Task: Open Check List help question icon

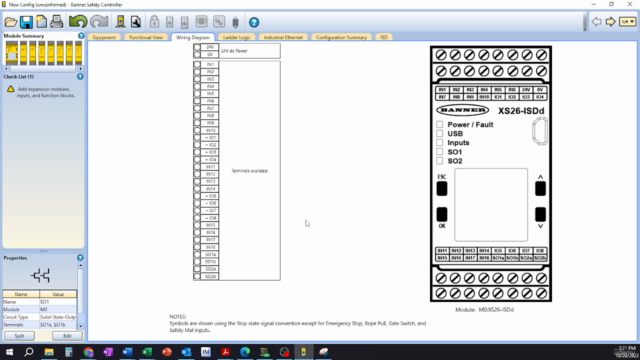Action: [x=80, y=77]
